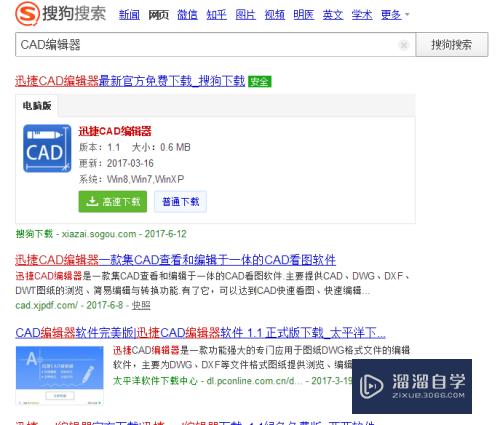Click the cad.xjpdf.com URL text
500x425 pixels.
pyautogui.click(x=46, y=305)
